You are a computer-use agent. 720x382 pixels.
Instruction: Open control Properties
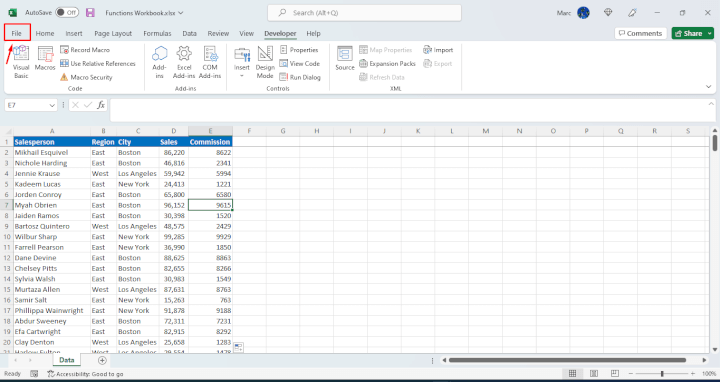(299, 50)
